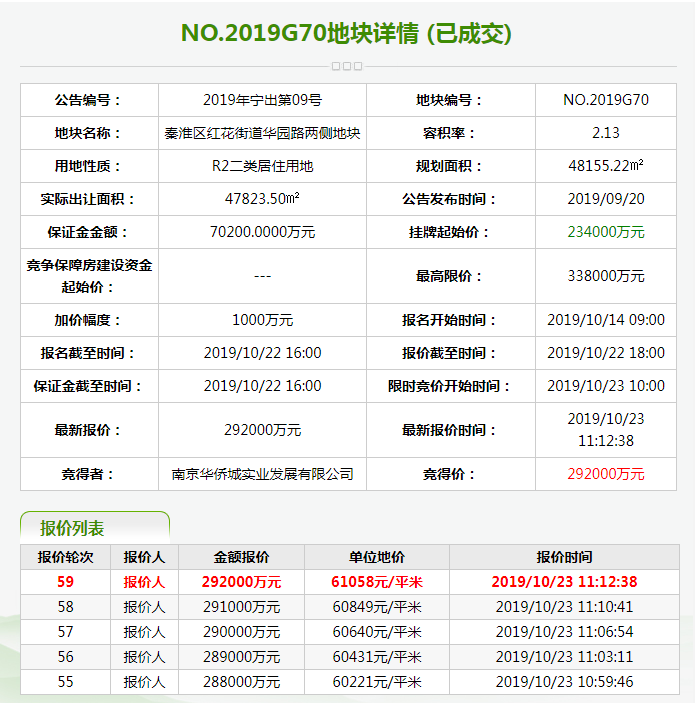Screen dimensions: 695x703
Task: Select the winner 南京华侨城实业发展有限公司
Action: [262, 474]
